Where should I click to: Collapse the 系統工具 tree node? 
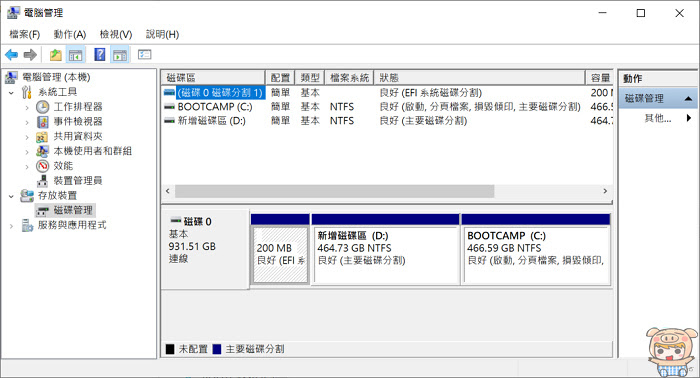coord(11,93)
